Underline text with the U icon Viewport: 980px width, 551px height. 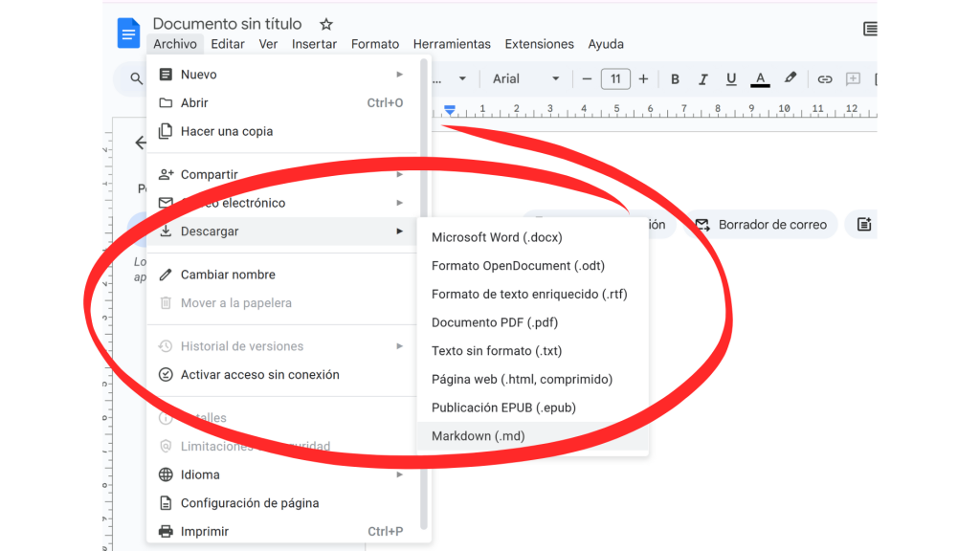pyautogui.click(x=731, y=79)
